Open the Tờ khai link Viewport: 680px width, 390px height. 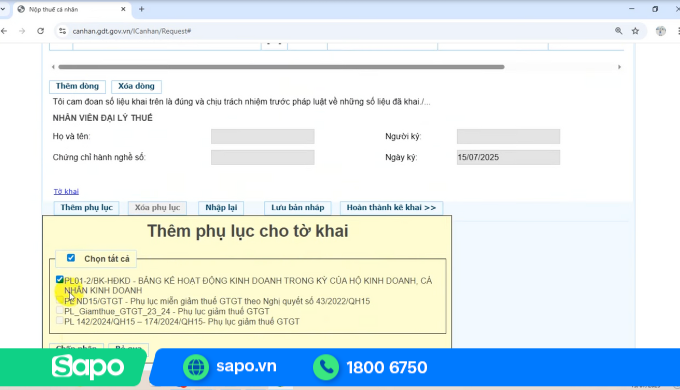coord(66,191)
